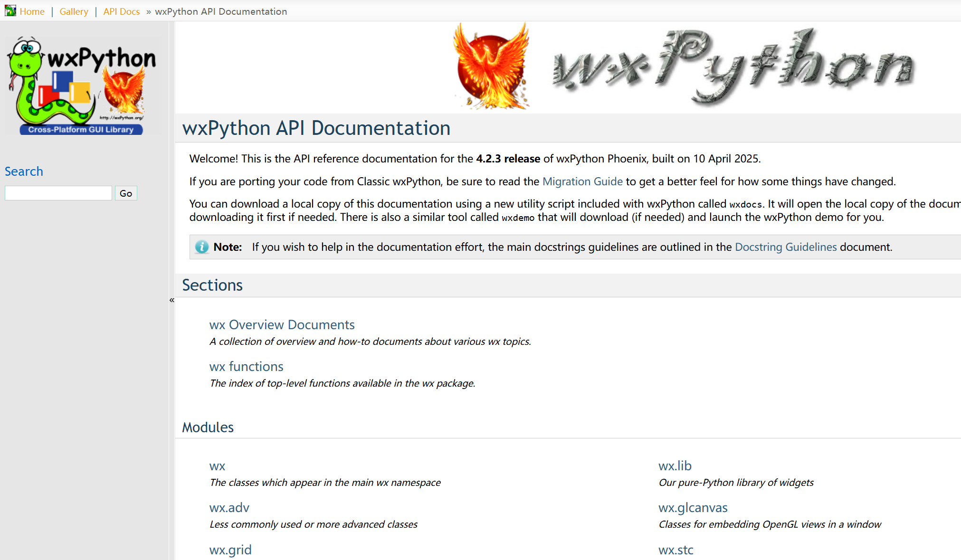This screenshot has width=961, height=560.
Task: Open the wx.lib module link
Action: tap(675, 466)
